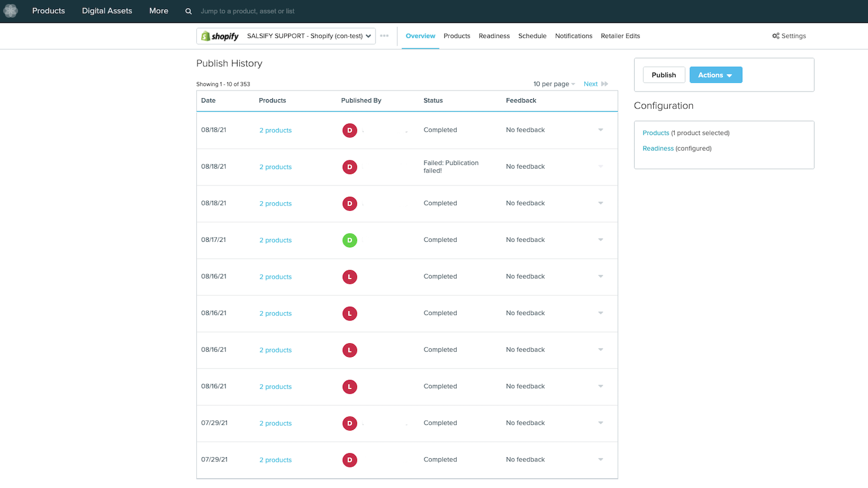868x488 pixels.
Task: Switch to the Overview tab
Action: [420, 36]
